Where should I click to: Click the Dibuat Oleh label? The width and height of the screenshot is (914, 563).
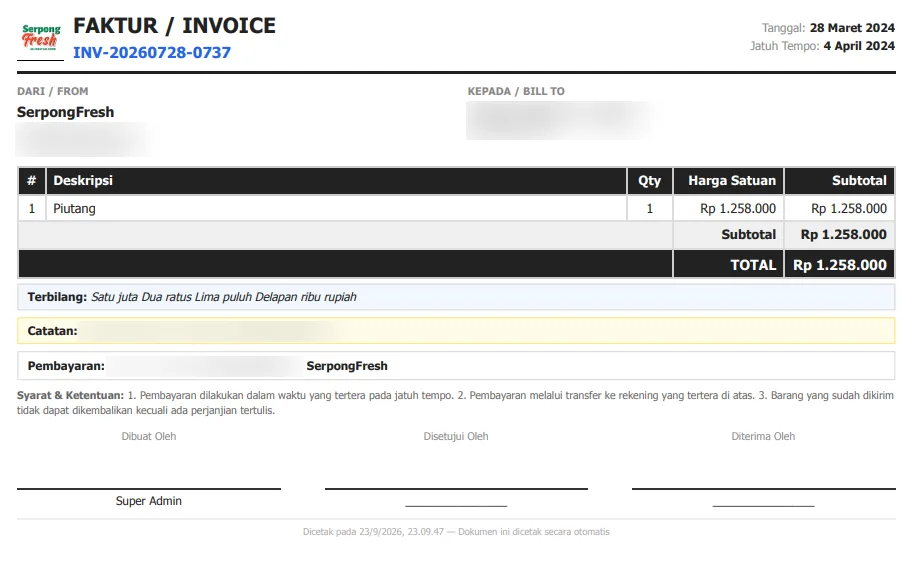(x=149, y=437)
